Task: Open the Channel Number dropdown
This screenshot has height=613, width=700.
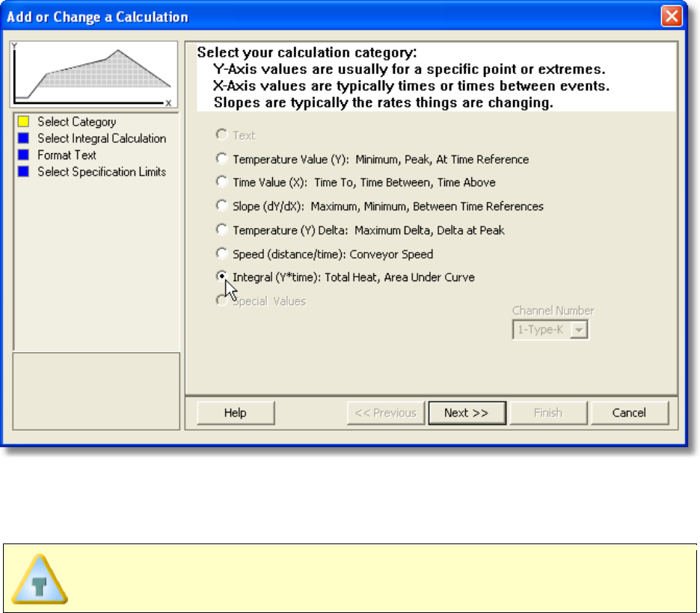Action: [579, 330]
